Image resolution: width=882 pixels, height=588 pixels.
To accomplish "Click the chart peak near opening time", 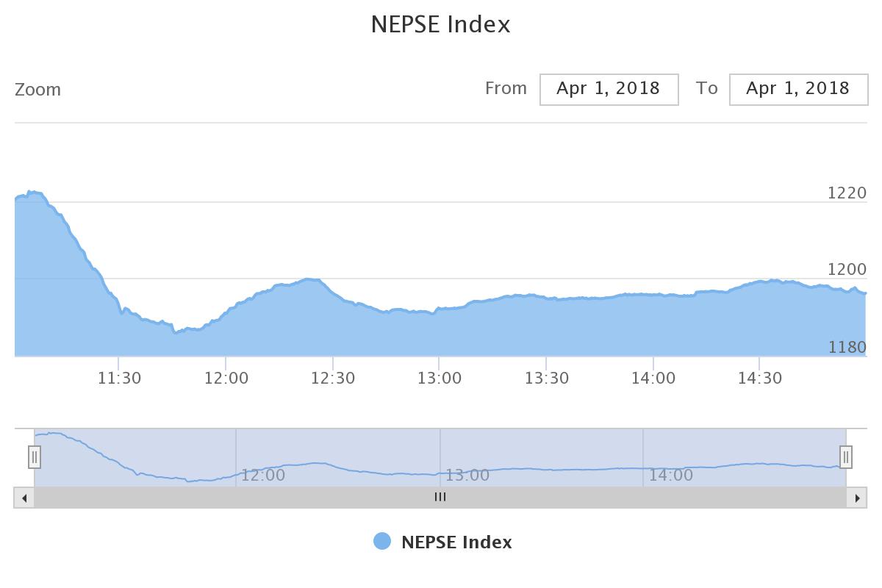I will pos(32,193).
